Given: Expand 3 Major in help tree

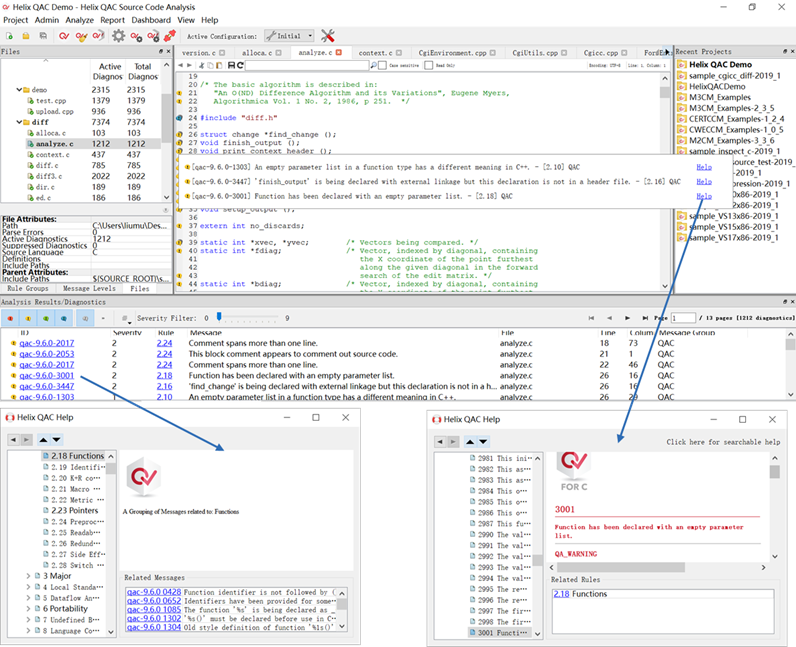Looking at the screenshot, I should coord(28,576).
